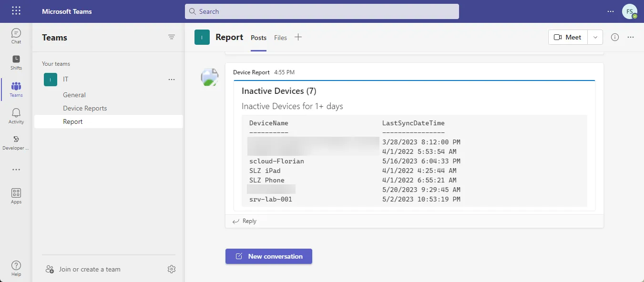Image resolution: width=644 pixels, height=282 pixels.
Task: Open channel info icon
Action: tap(615, 37)
